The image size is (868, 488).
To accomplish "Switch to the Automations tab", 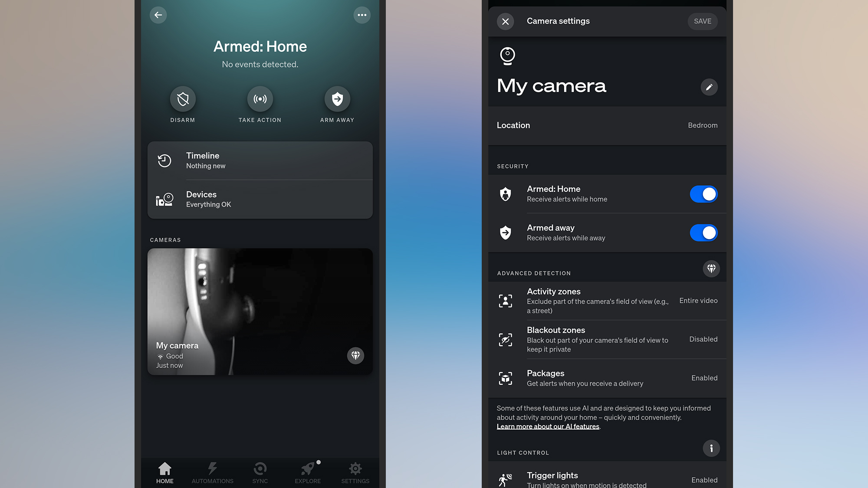I will (212, 473).
